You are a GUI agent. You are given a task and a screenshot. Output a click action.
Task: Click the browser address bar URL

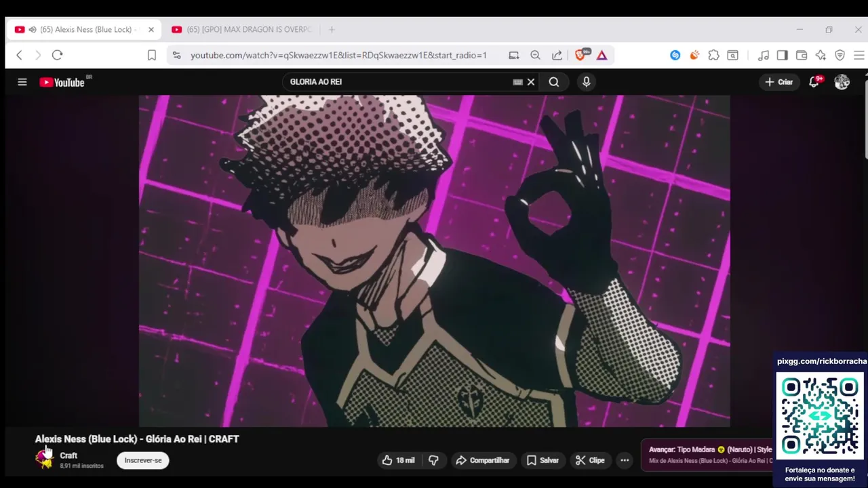(x=338, y=56)
